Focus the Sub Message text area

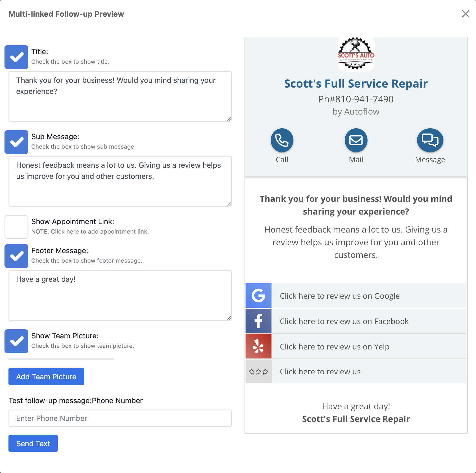[x=120, y=181]
